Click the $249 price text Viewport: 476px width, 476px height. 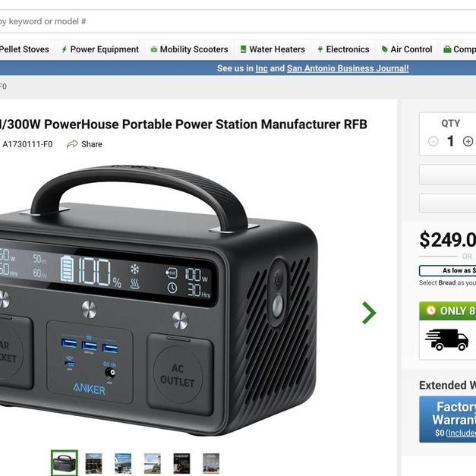click(447, 240)
